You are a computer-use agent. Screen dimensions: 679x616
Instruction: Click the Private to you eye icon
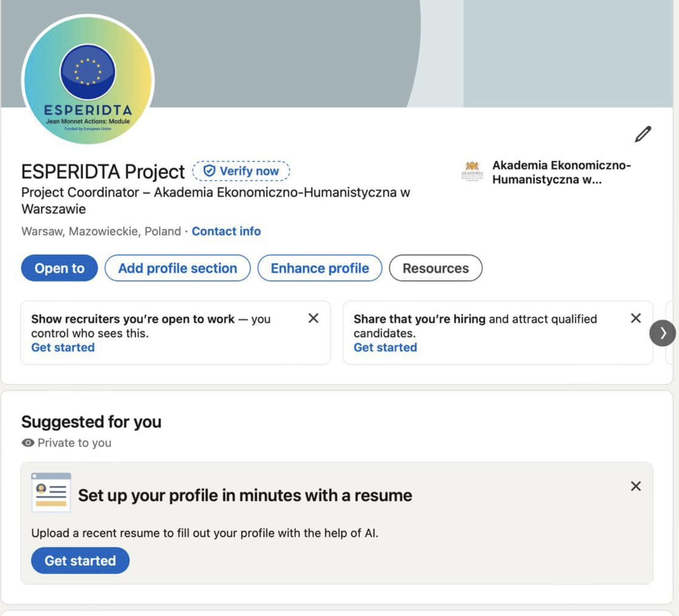(x=28, y=443)
